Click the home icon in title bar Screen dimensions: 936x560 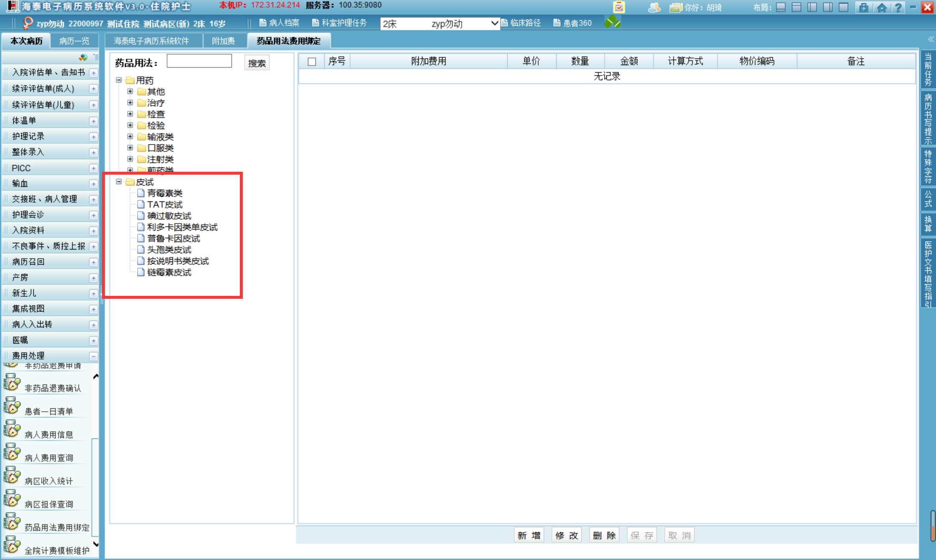(882, 7)
